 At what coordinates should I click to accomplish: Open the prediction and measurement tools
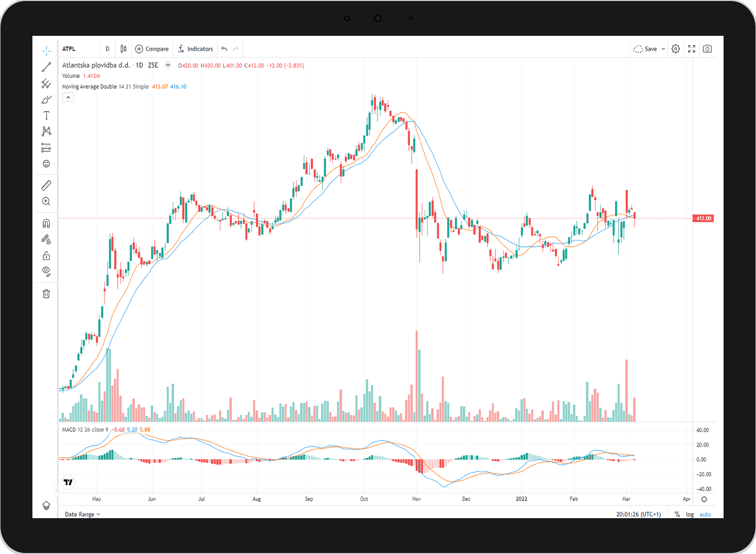46,148
